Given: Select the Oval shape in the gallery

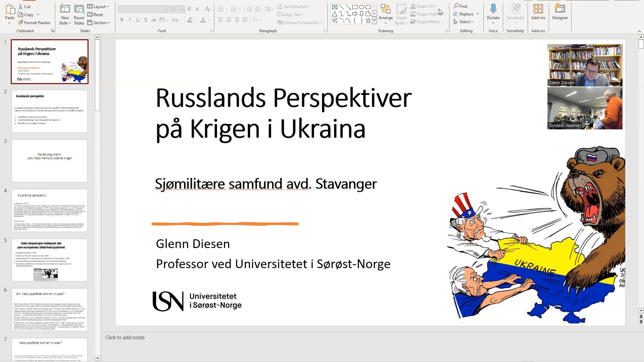Looking at the screenshot, I should click(361, 7).
